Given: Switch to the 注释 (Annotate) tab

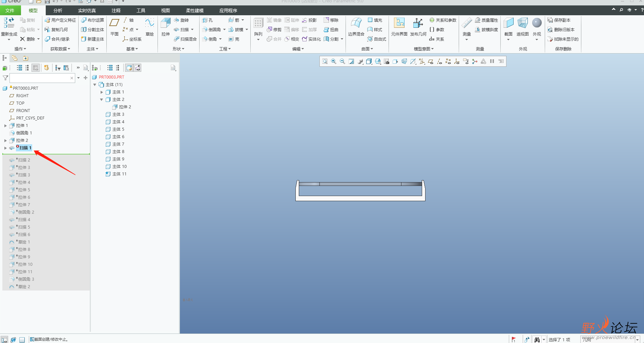Looking at the screenshot, I should pos(116,10).
